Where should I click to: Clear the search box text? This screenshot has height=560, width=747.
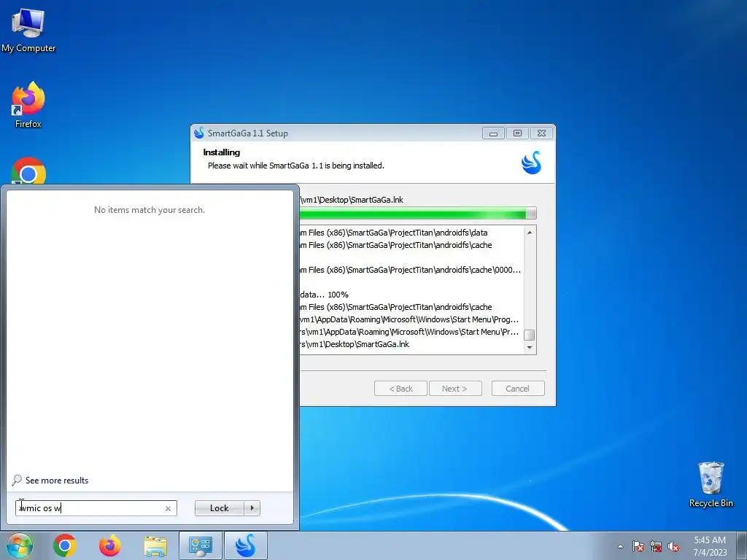[168, 508]
